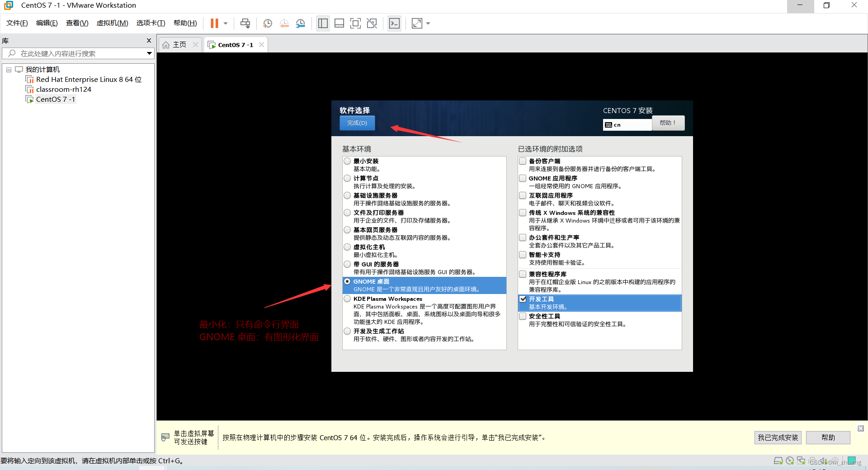The width and height of the screenshot is (868, 470).
Task: Click the hard disk status icon
Action: coord(778,461)
